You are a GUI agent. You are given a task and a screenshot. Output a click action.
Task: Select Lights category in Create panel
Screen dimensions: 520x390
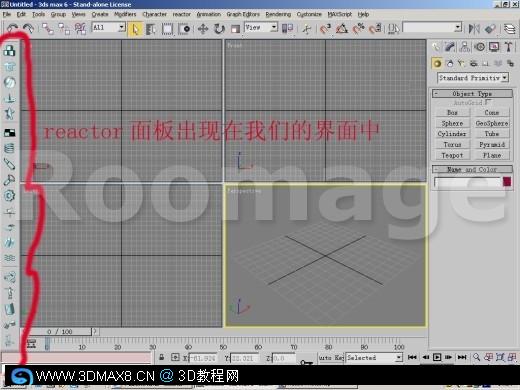pos(461,63)
